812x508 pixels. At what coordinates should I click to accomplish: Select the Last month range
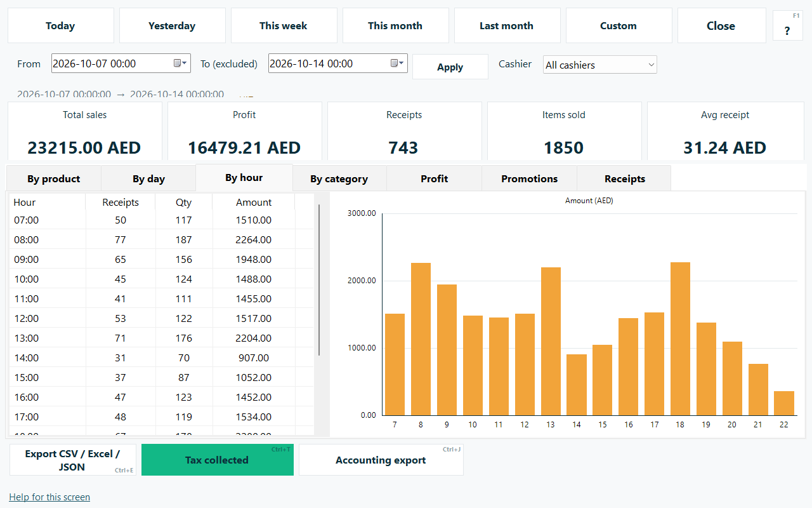pyautogui.click(x=507, y=25)
